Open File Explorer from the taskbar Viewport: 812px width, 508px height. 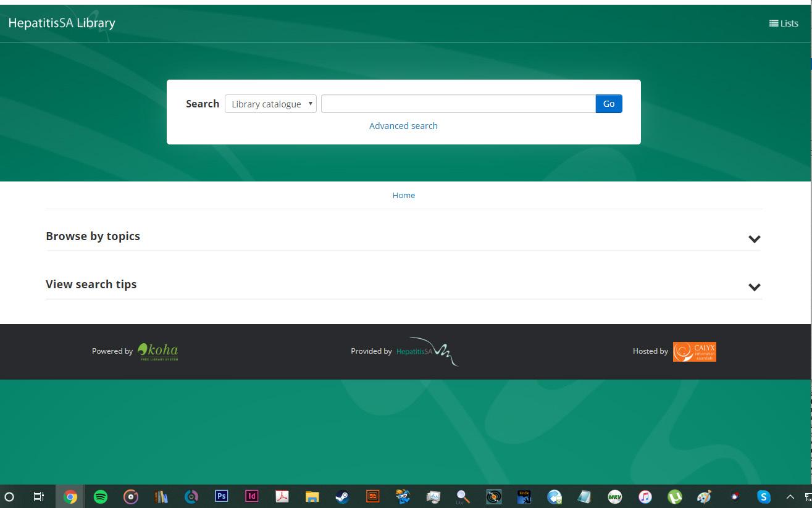click(x=312, y=496)
